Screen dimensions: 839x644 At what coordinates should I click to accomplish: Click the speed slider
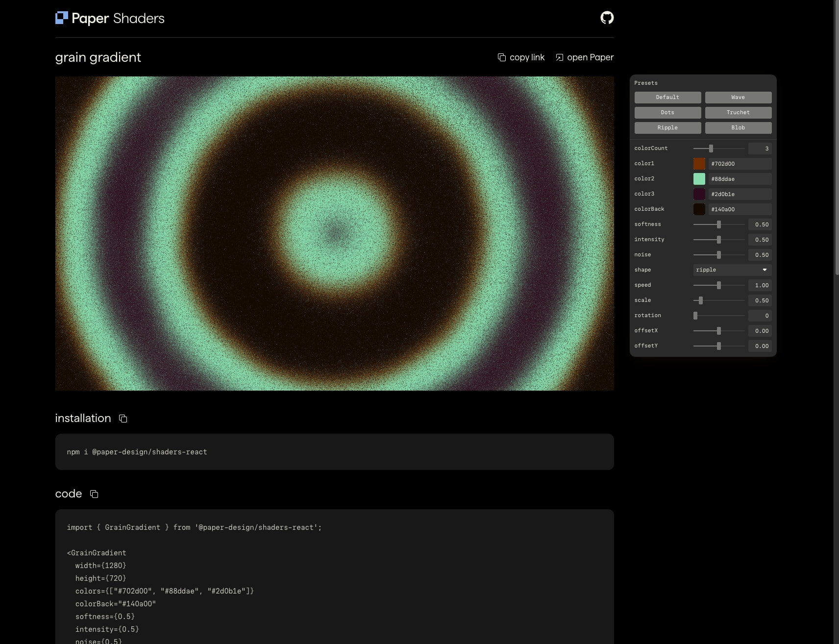coord(719,285)
